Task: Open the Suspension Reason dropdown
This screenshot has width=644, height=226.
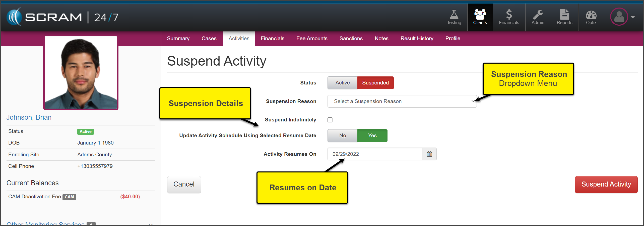Action: [402, 101]
